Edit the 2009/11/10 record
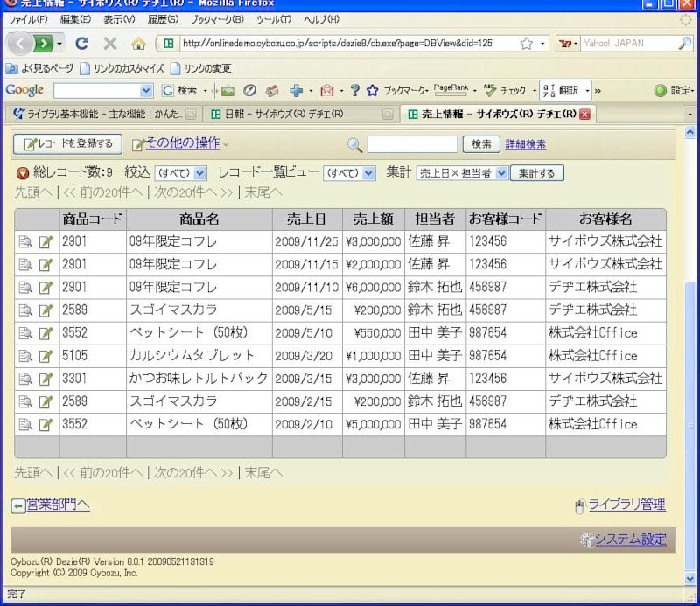The image size is (700, 606). pyautogui.click(x=45, y=288)
